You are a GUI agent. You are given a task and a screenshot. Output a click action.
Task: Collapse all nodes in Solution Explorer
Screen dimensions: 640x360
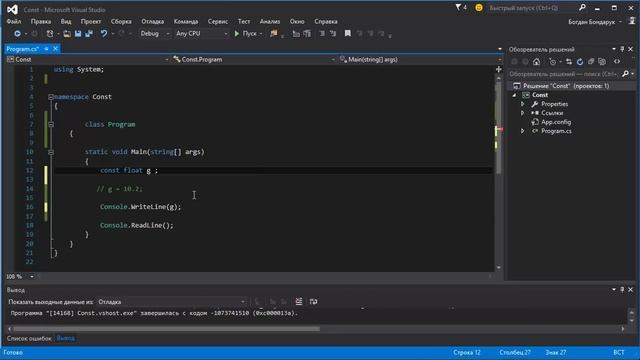click(x=591, y=62)
